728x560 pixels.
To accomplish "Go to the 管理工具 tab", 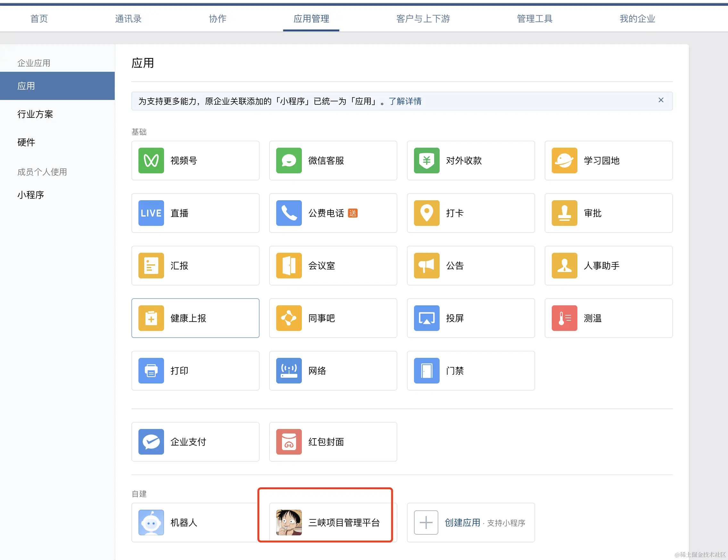I will 534,19.
